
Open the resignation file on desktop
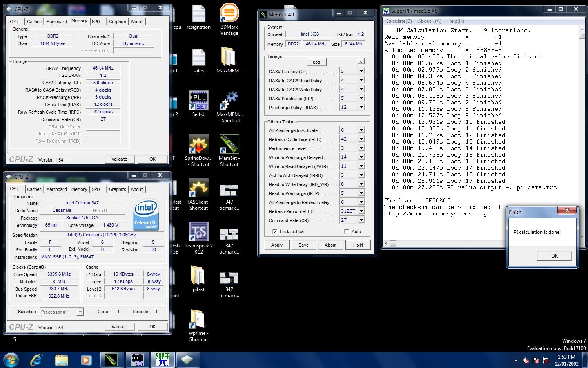pyautogui.click(x=198, y=17)
